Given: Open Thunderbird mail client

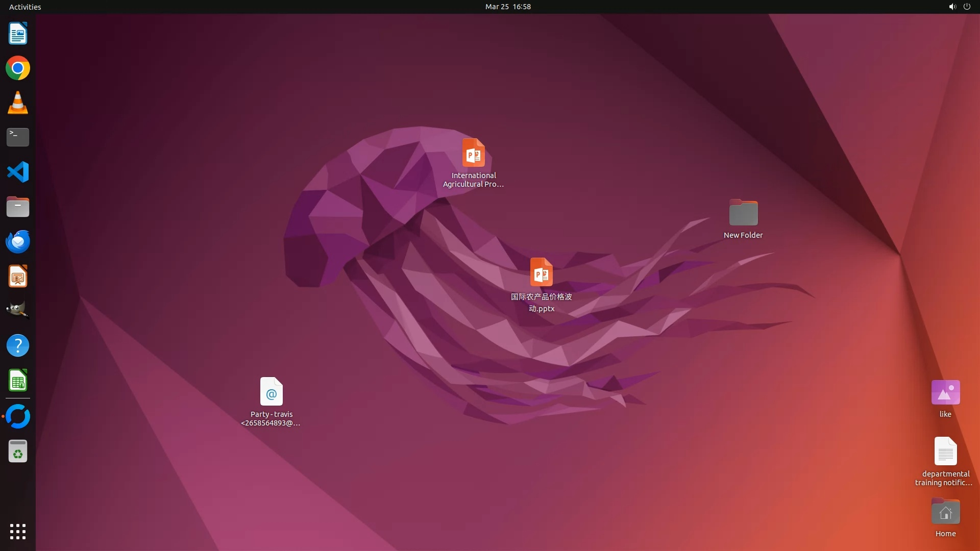Looking at the screenshot, I should click(18, 241).
